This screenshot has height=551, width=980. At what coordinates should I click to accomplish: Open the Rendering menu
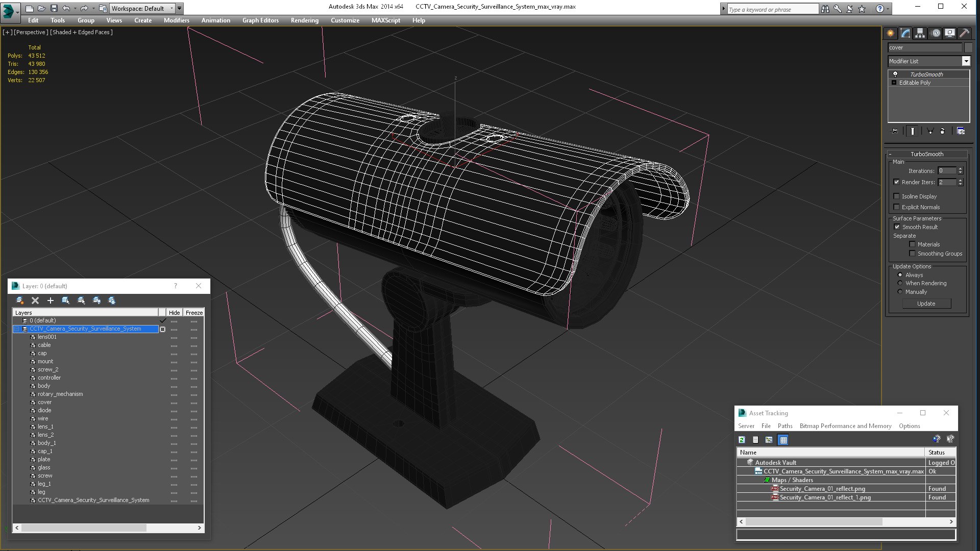[x=304, y=20]
